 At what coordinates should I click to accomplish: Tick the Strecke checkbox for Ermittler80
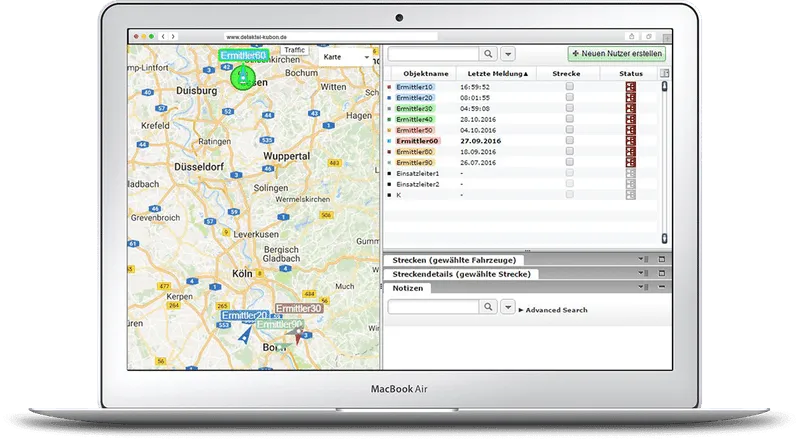tap(569, 151)
